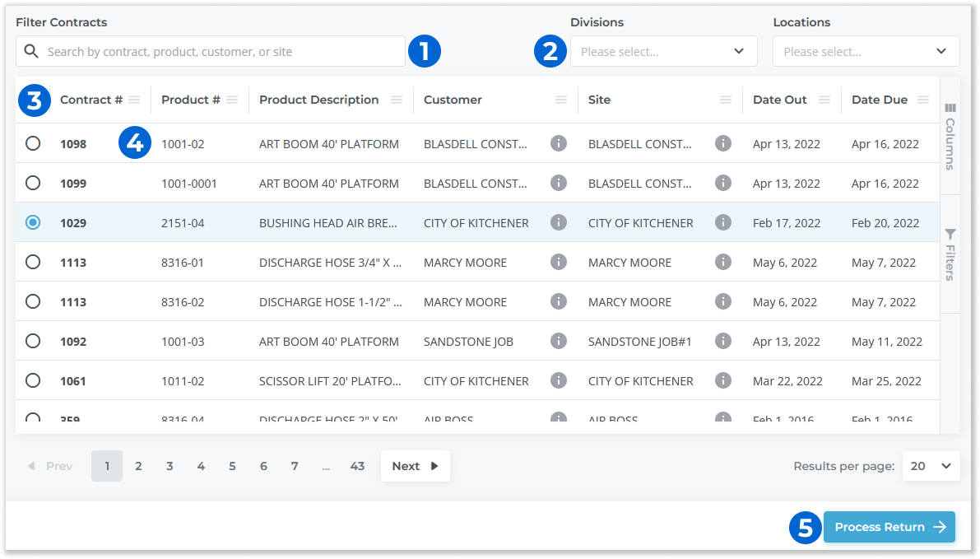
Task: Show site info for product 8316-02 row
Action: 723,301
